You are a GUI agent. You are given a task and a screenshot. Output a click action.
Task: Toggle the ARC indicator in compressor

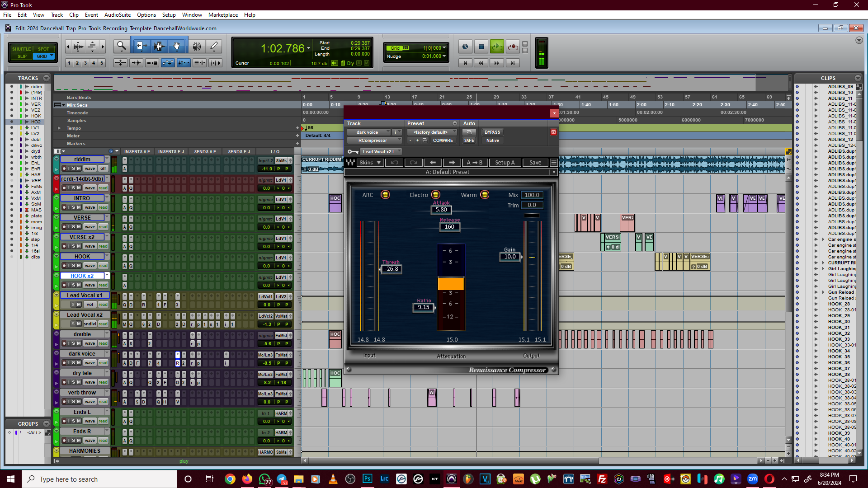(385, 195)
